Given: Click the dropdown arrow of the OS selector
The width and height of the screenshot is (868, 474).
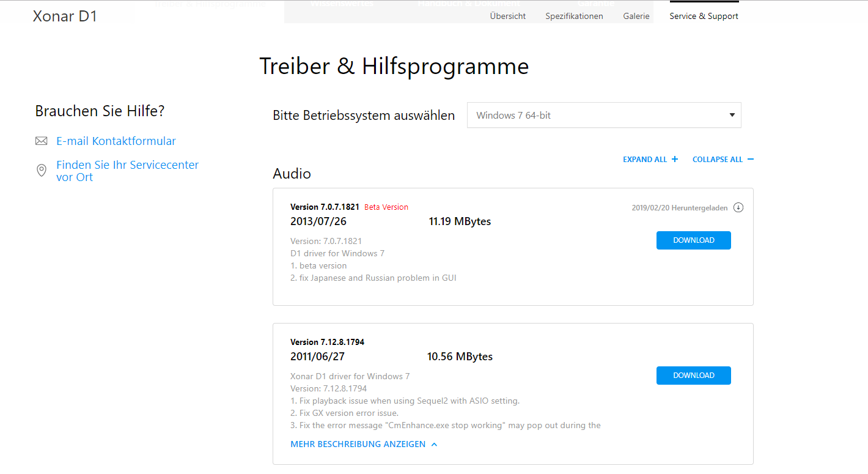Looking at the screenshot, I should (x=732, y=115).
